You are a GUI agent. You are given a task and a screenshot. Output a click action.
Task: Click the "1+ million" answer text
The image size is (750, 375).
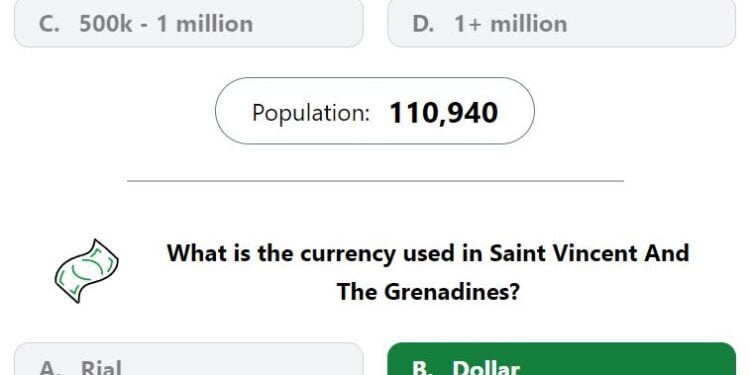click(x=510, y=24)
